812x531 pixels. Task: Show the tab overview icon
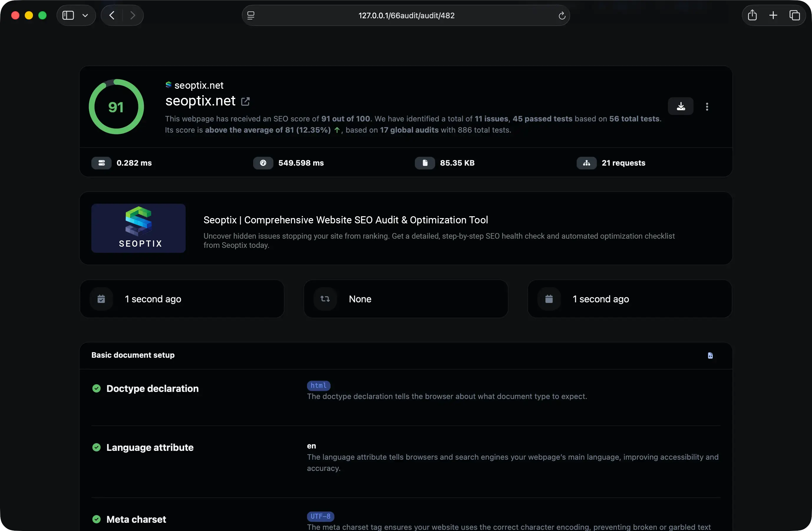795,15
